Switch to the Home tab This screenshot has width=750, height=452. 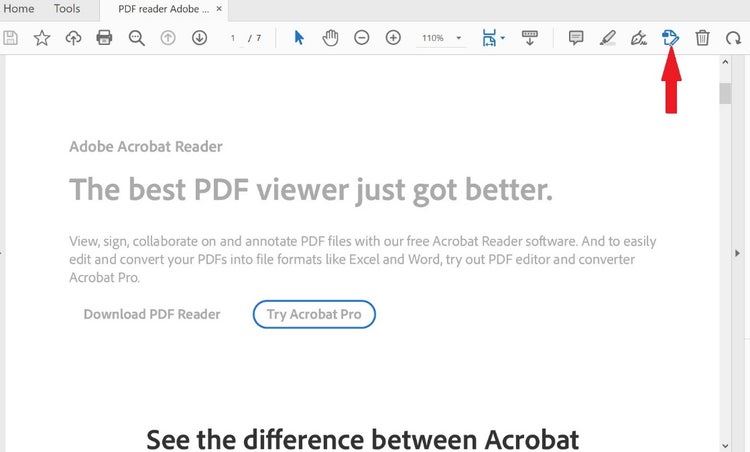(19, 9)
